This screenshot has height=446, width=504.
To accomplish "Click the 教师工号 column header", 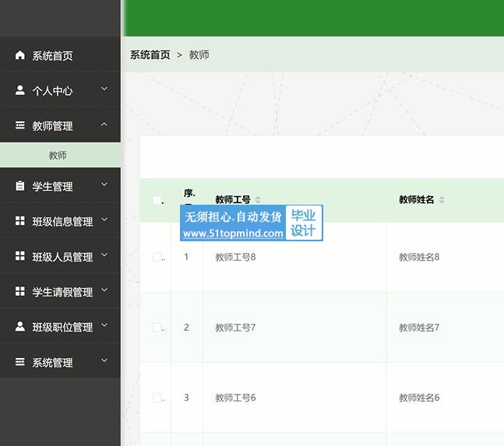I will tap(233, 200).
